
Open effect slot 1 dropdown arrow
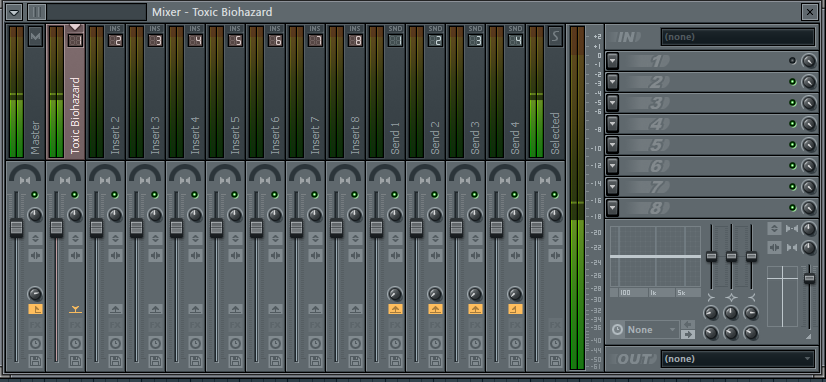pos(612,61)
